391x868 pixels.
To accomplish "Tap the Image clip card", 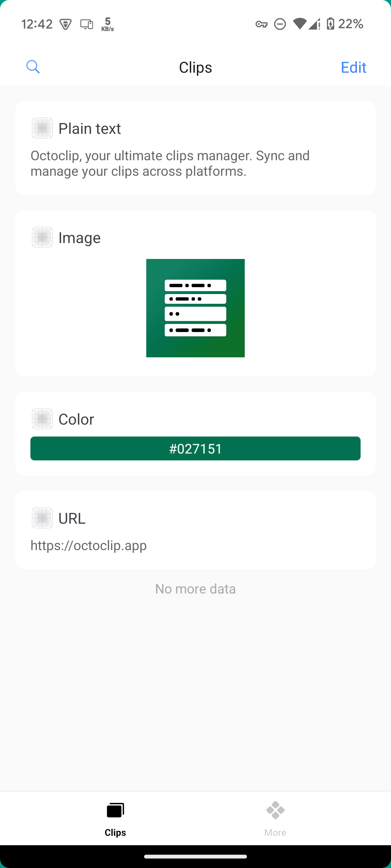I will pyautogui.click(x=195, y=292).
